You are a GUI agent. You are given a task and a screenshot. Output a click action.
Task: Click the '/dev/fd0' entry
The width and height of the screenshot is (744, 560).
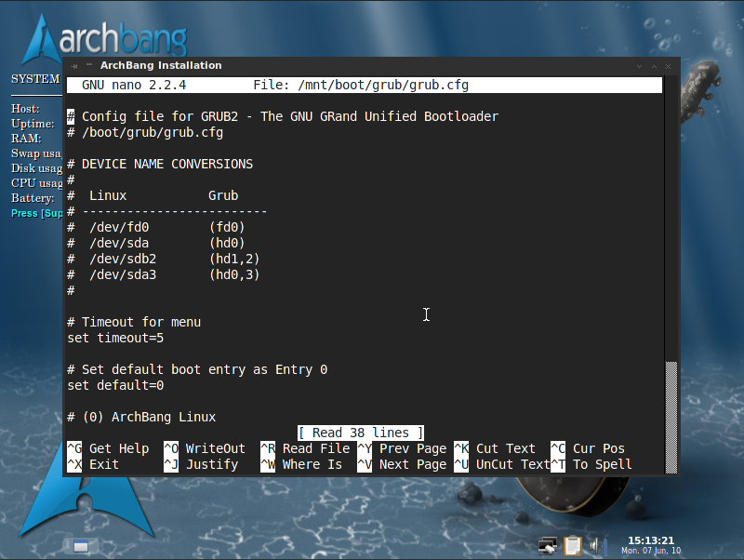[119, 227]
